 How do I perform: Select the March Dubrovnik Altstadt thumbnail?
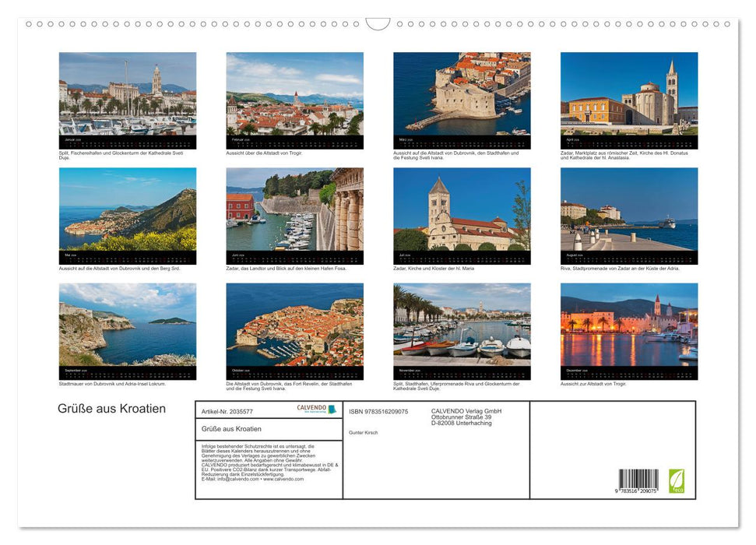click(462, 95)
